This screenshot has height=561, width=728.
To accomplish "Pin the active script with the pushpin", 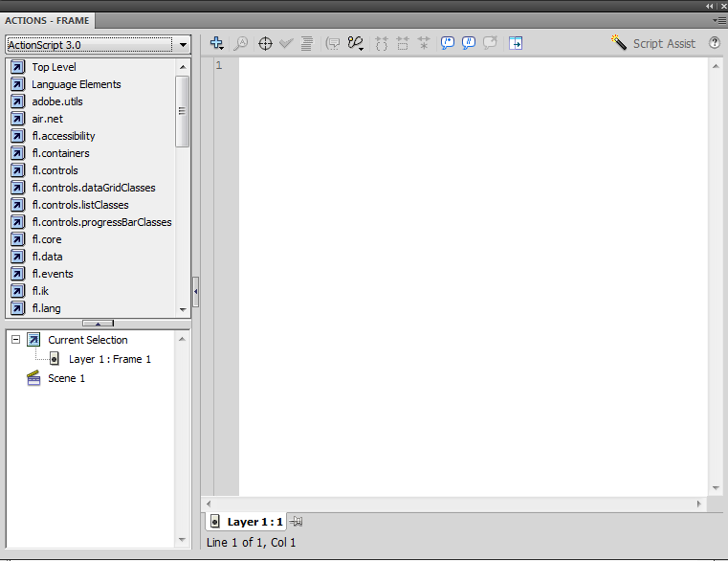I will coord(298,522).
